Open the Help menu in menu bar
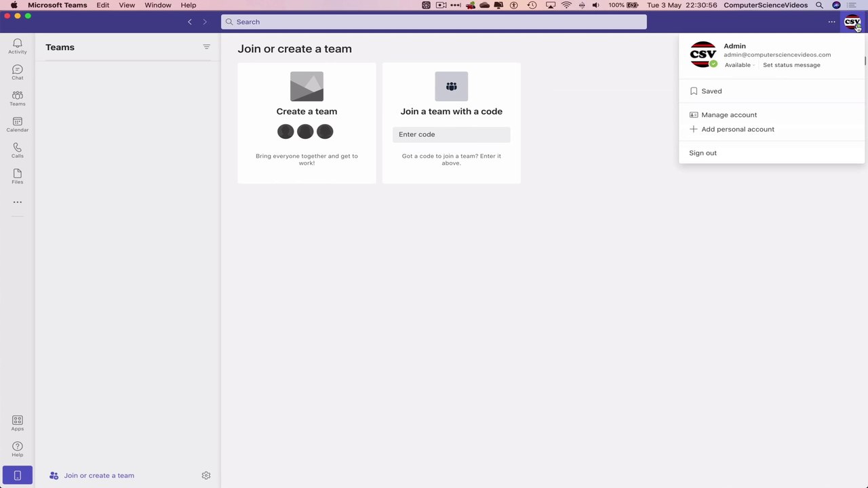 (x=189, y=5)
